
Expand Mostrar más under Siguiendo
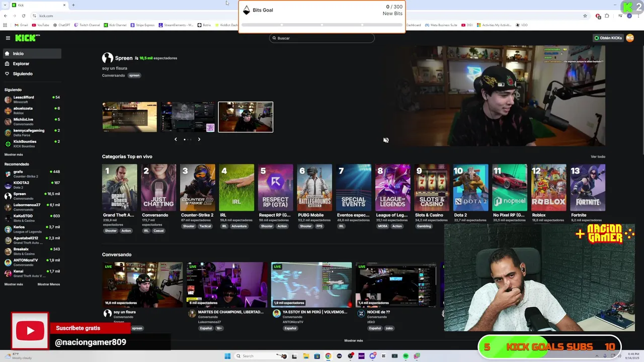pyautogui.click(x=14, y=154)
